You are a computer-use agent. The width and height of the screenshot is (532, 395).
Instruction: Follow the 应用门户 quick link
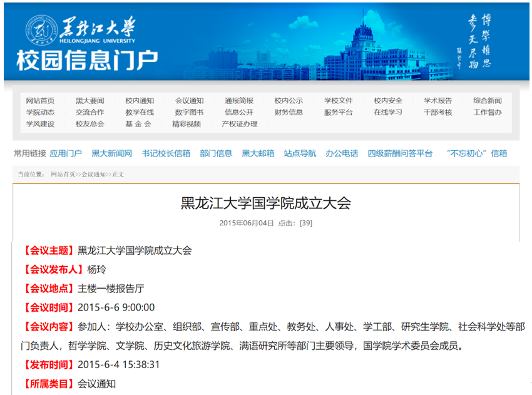66,153
